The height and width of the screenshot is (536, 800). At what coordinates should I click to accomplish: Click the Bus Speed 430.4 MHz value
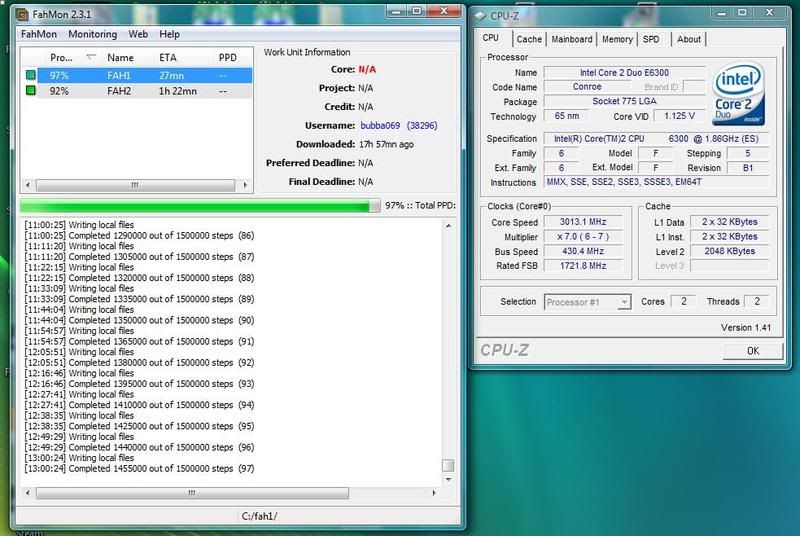coord(583,251)
